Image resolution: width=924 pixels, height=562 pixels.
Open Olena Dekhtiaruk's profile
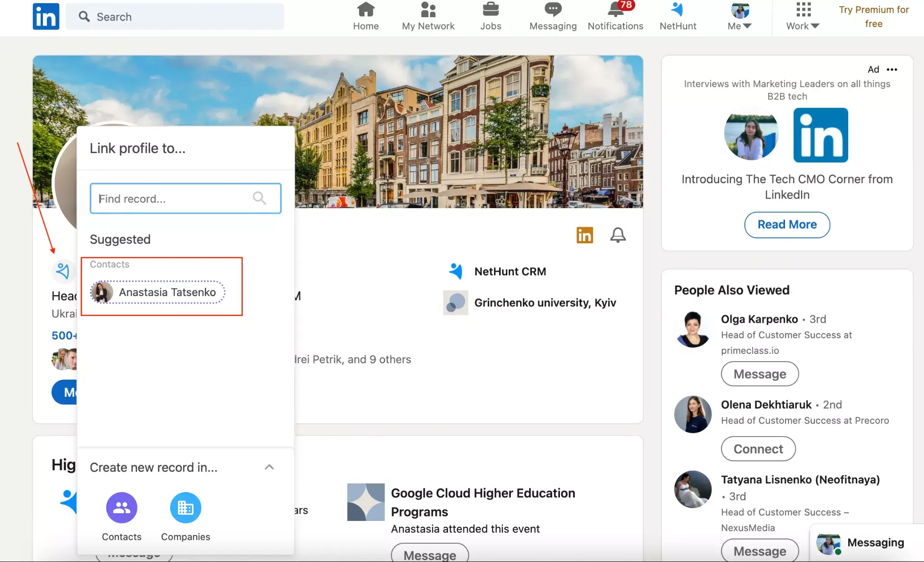point(766,404)
